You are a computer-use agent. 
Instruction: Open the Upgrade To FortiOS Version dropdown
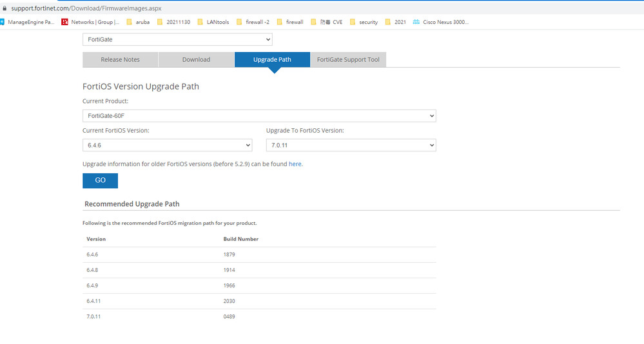(x=351, y=146)
